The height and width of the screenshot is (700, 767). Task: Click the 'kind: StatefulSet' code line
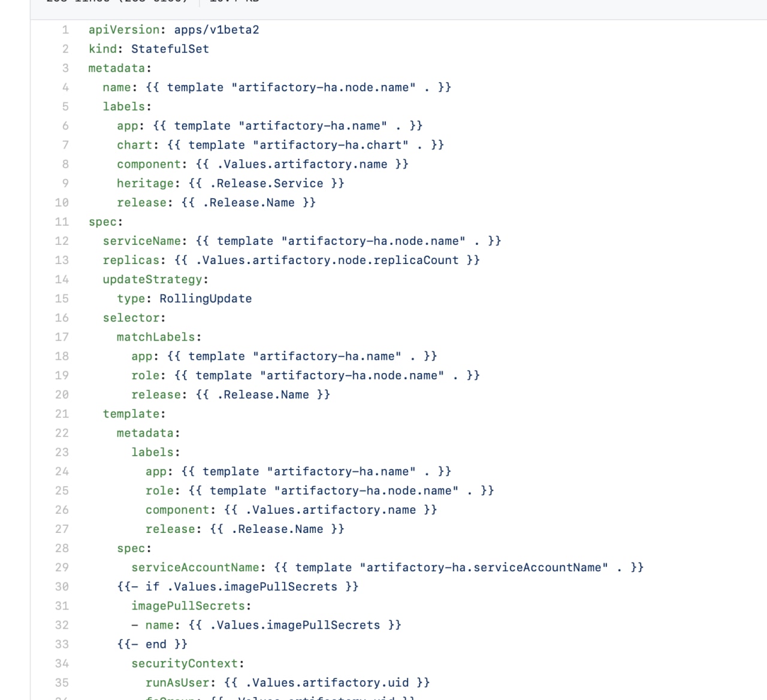(x=149, y=49)
